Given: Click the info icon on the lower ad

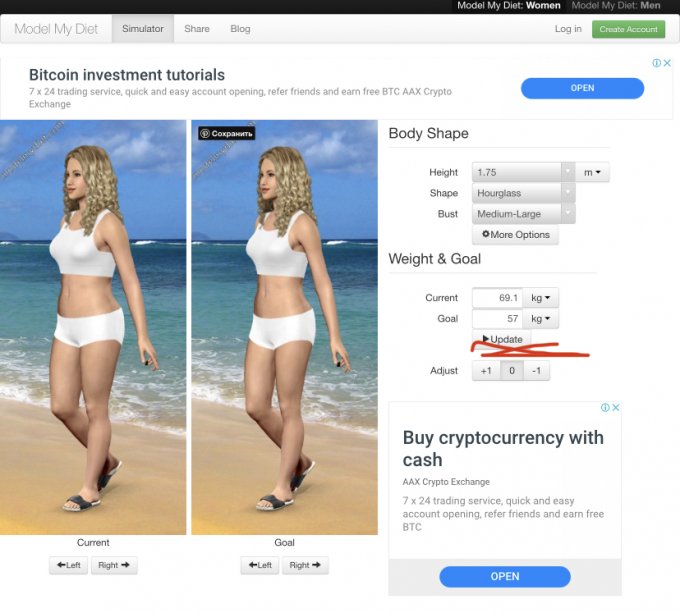Looking at the screenshot, I should click(x=605, y=408).
